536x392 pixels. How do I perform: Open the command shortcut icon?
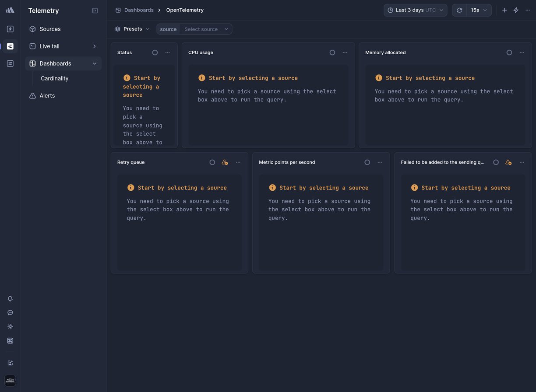[x=10, y=341]
